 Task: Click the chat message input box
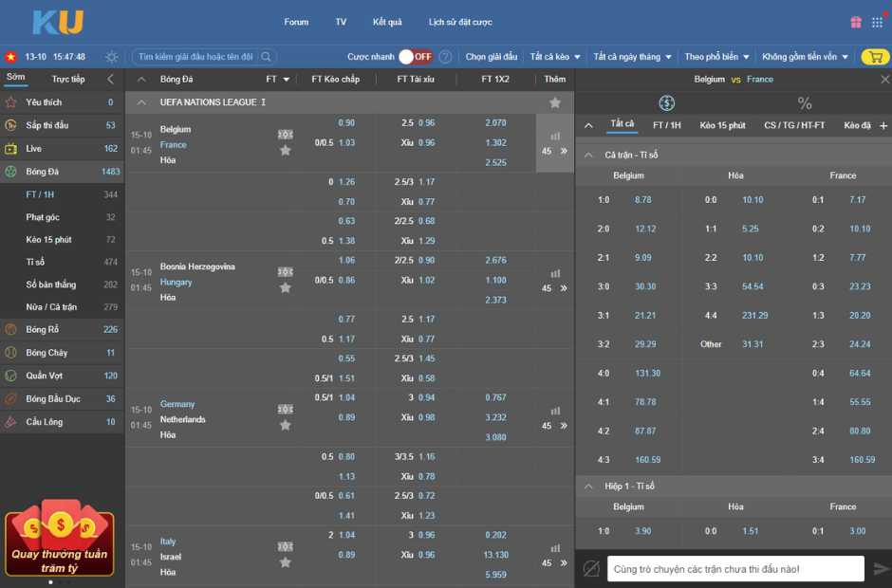[735, 569]
